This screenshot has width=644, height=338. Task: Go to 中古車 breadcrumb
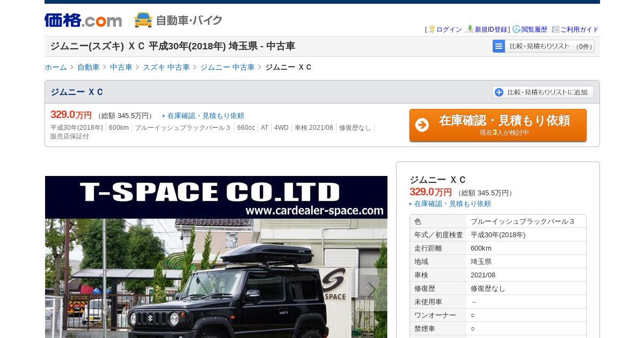pyautogui.click(x=121, y=67)
